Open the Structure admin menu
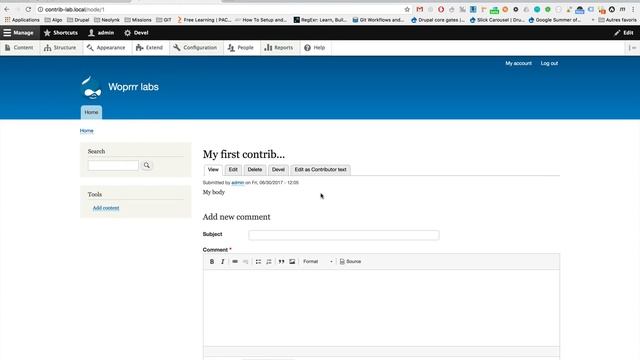The height and width of the screenshot is (360, 640). click(60, 48)
